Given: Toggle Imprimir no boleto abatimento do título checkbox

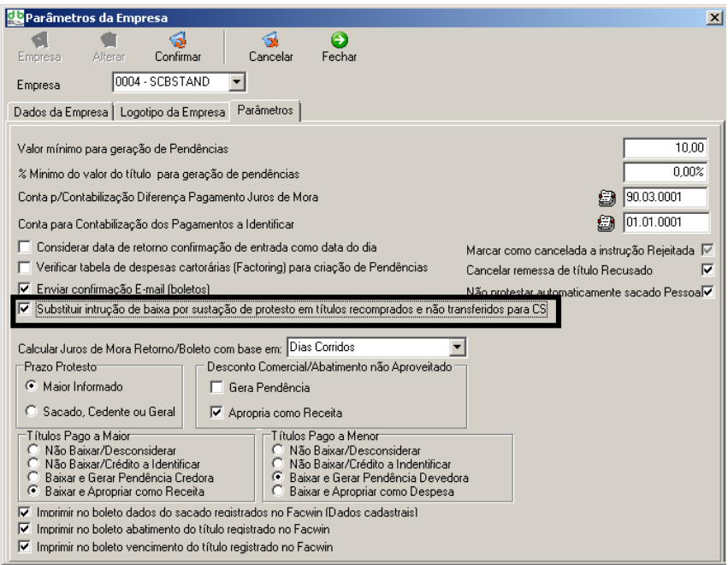Looking at the screenshot, I should pos(24,529).
